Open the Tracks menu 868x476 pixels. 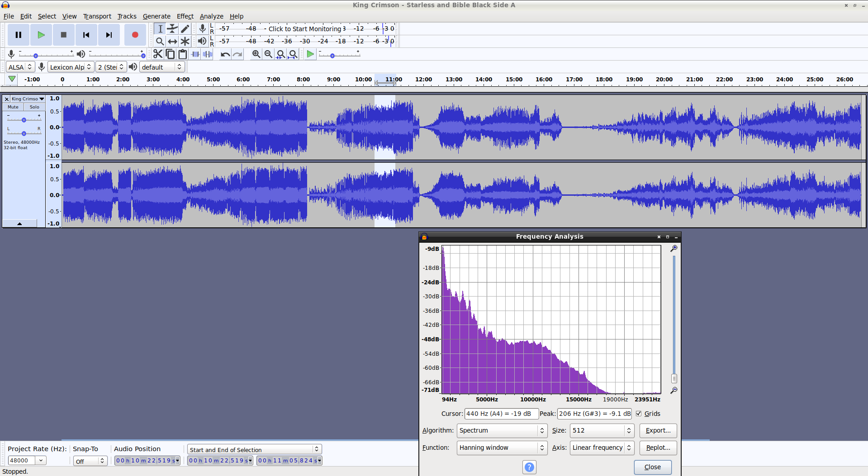pos(127,16)
